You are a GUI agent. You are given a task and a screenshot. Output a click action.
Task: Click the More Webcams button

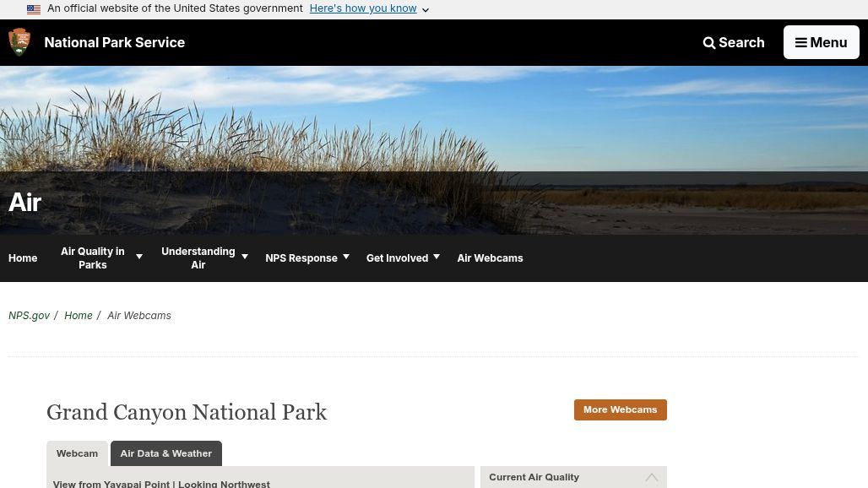click(x=620, y=409)
